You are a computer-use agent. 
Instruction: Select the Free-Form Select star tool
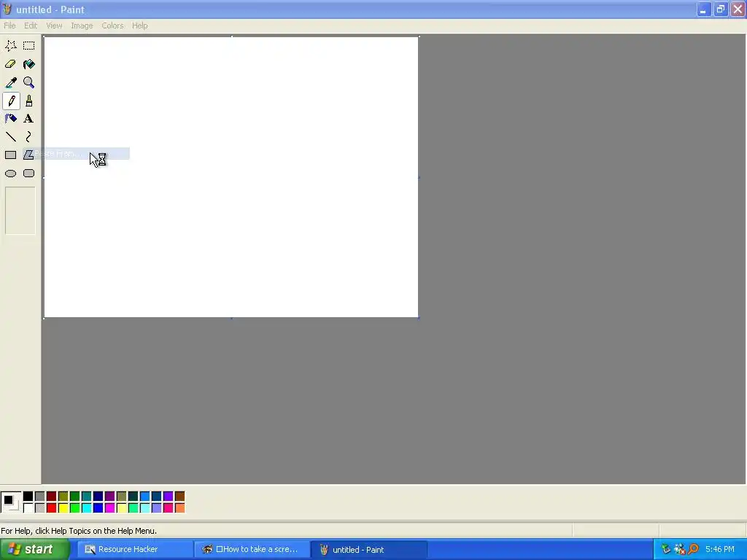pyautogui.click(x=10, y=46)
